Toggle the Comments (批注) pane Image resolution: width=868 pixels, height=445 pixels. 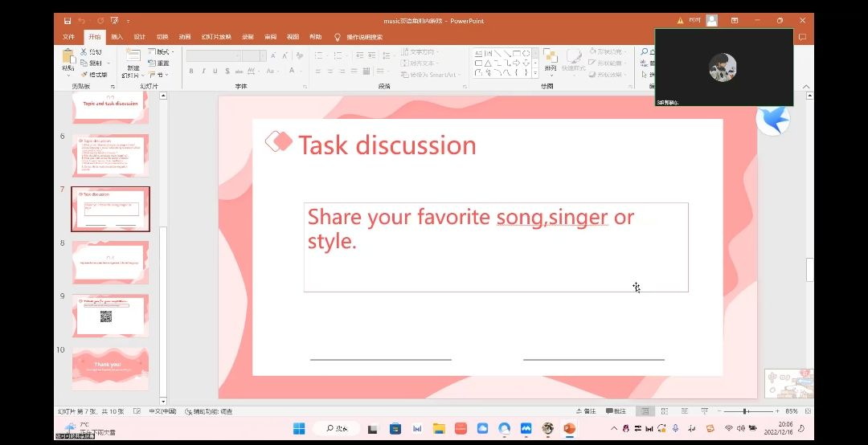[x=615, y=411]
